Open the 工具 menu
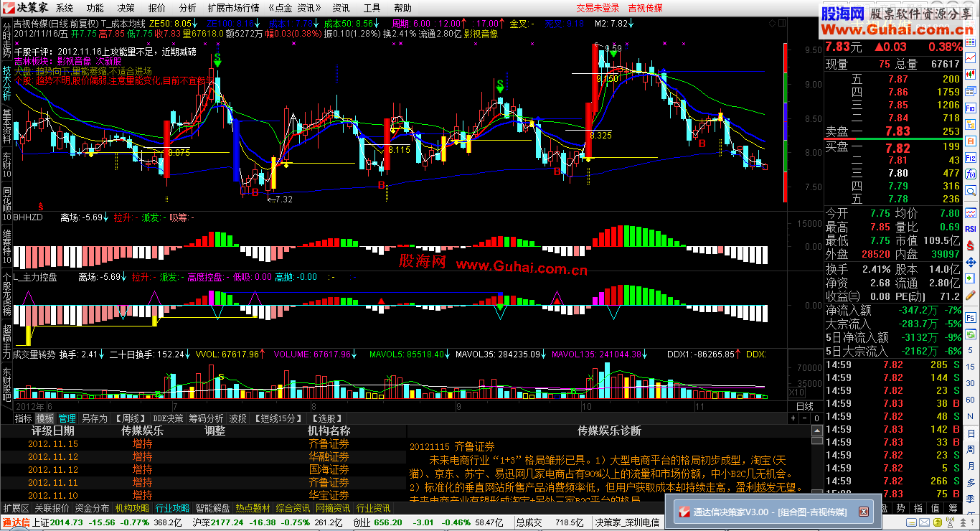 point(372,8)
